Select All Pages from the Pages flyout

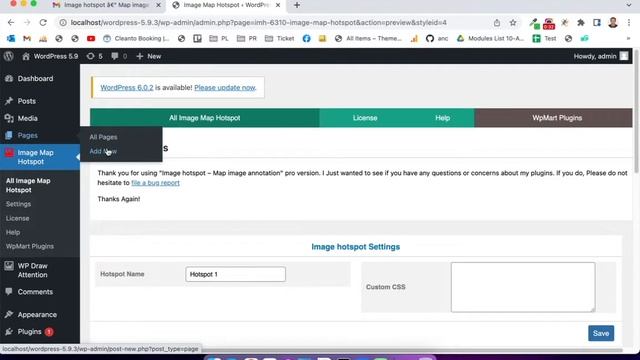(x=103, y=137)
